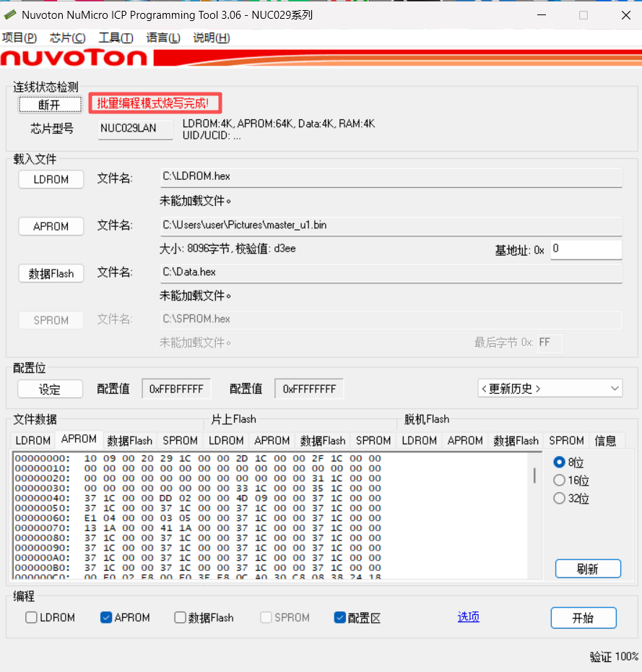The image size is (642, 672).
Task: Switch to the 信息 tab
Action: tap(605, 440)
